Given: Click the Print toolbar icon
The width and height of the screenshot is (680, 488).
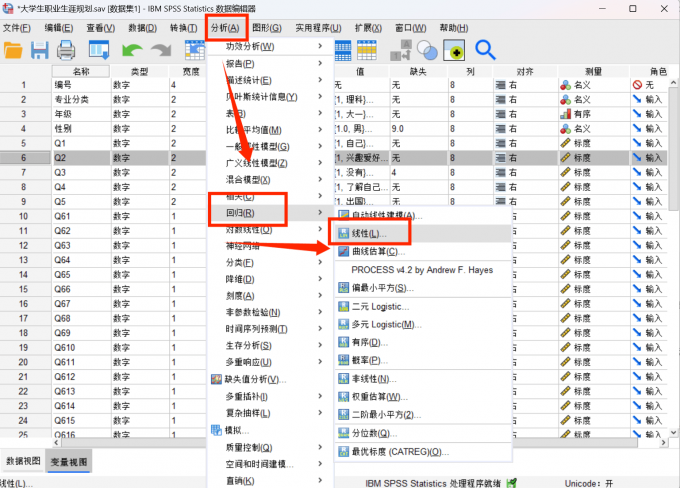Looking at the screenshot, I should (66, 50).
